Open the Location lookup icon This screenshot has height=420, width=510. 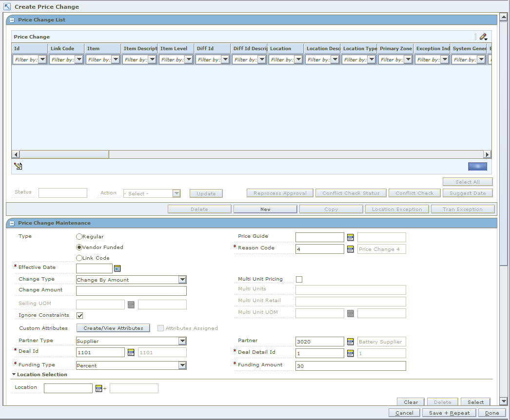99,388
